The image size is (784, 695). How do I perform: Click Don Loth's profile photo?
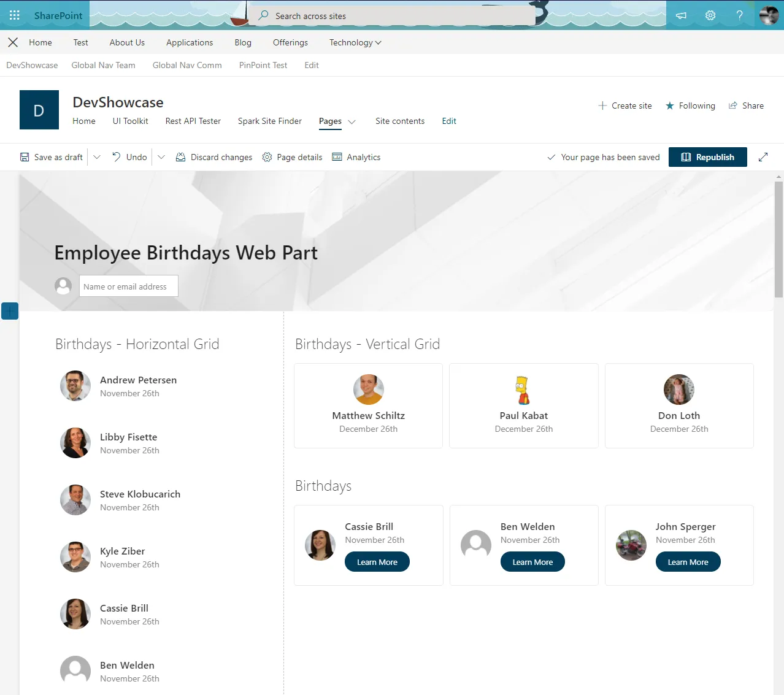pyautogui.click(x=679, y=390)
